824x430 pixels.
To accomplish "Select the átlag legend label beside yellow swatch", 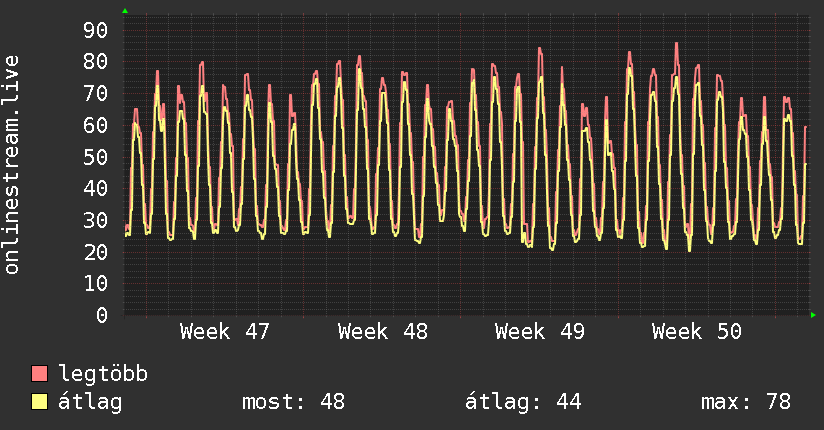I will point(90,402).
